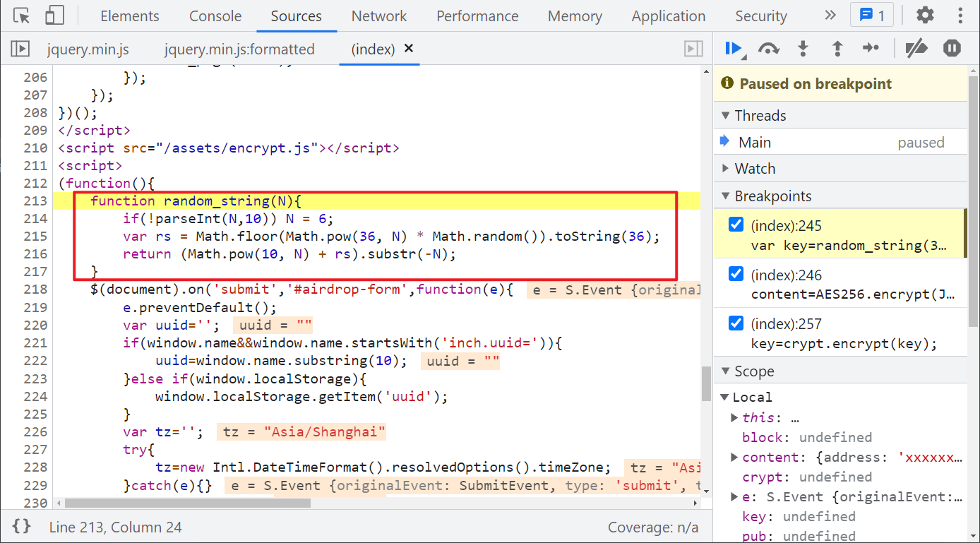This screenshot has width=980, height=543.
Task: Select the (index) file tab
Action: pyautogui.click(x=373, y=49)
